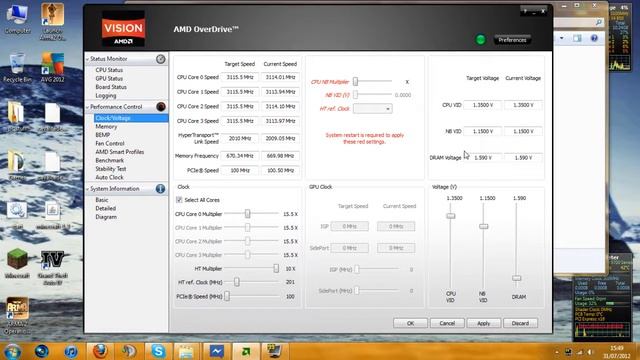Click the NB VID voltage slider handle
640x360 pixels.
click(x=484, y=226)
